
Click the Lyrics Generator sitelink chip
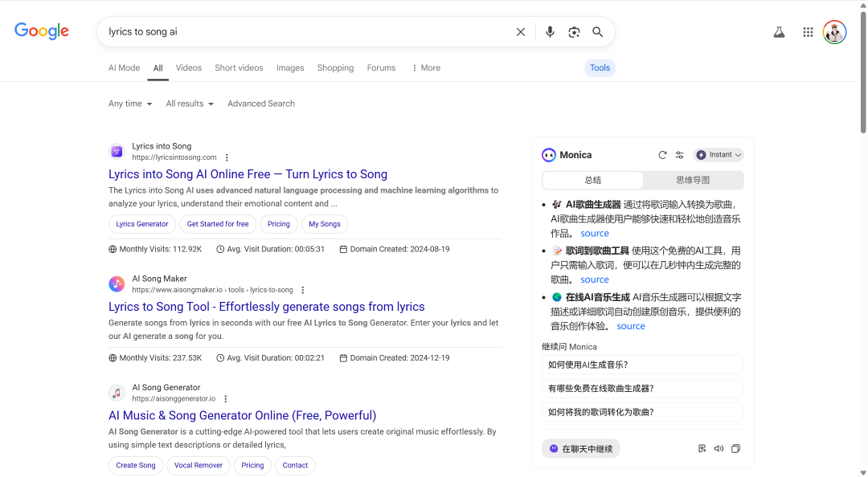[142, 224]
